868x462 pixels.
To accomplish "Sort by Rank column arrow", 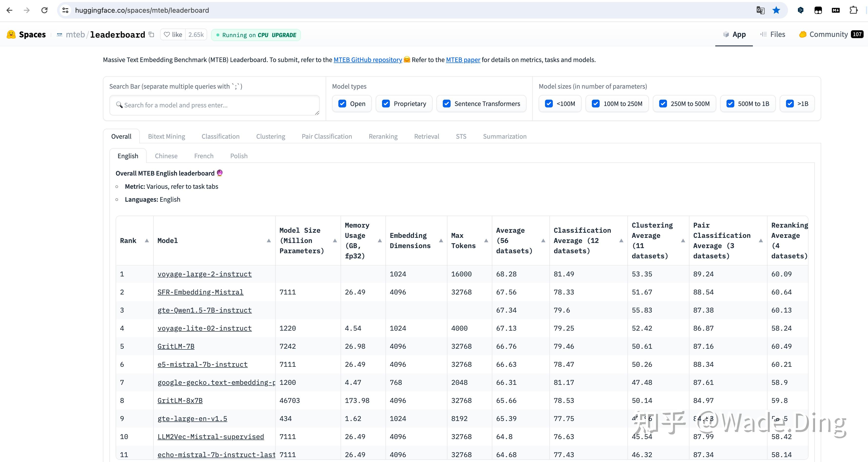I will 147,241.
